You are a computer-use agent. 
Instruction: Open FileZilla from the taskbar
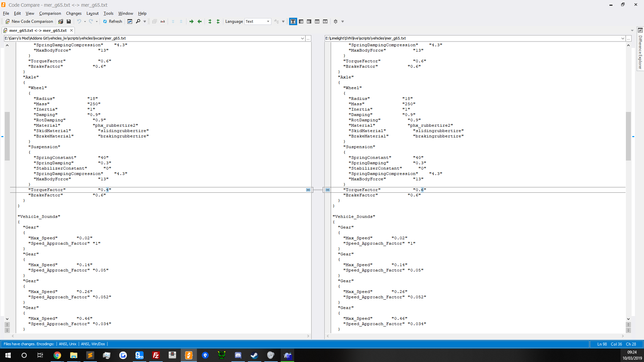(x=156, y=355)
